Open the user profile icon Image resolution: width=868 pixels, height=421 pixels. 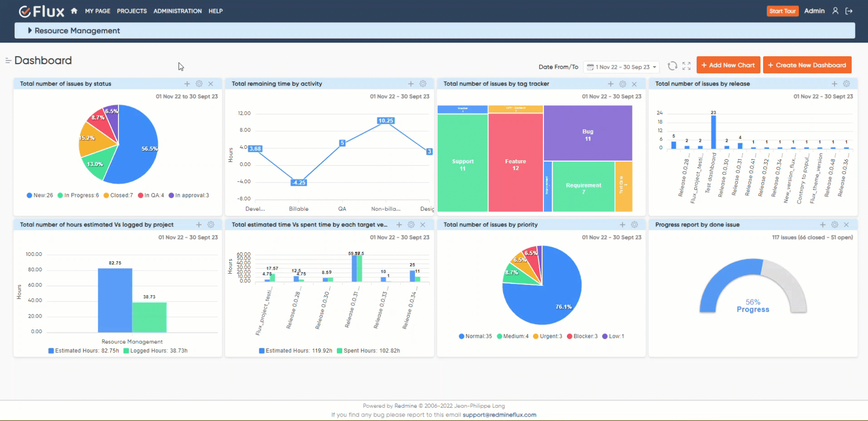tap(835, 10)
